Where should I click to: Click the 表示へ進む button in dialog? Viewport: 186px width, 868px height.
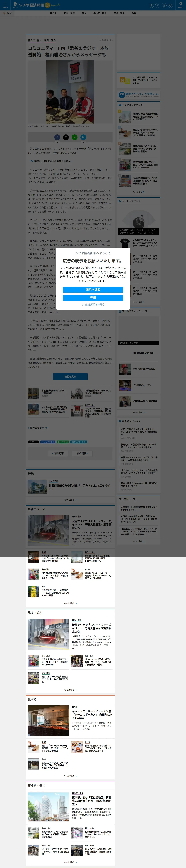(x=93, y=289)
